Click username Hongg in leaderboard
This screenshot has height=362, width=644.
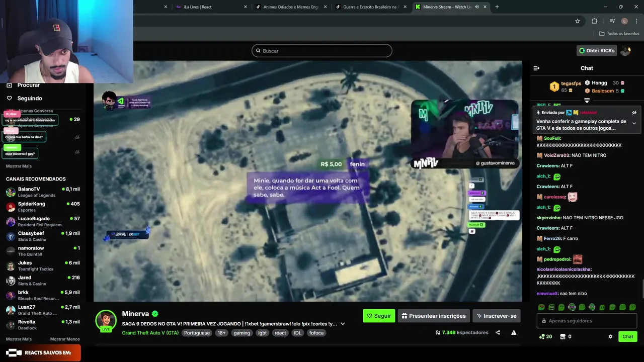(599, 83)
